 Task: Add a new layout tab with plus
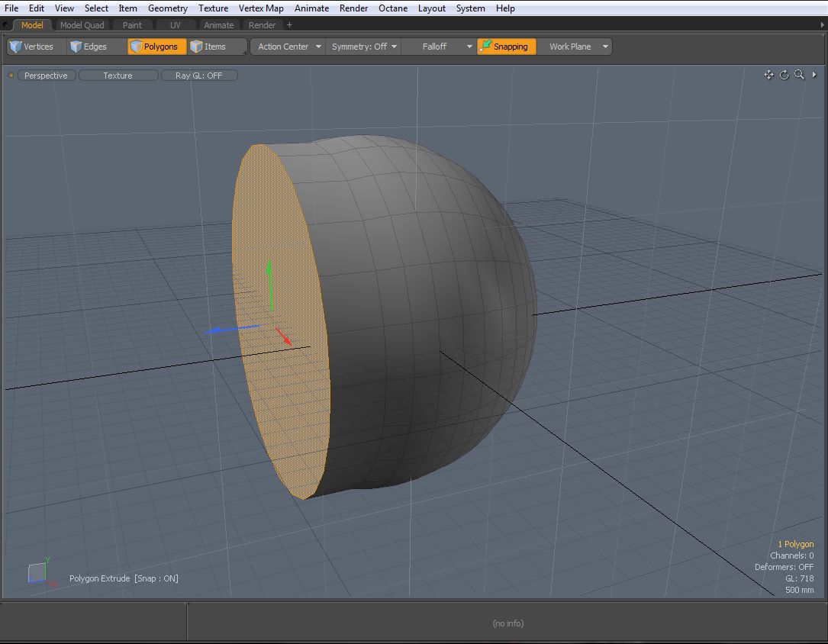point(289,25)
